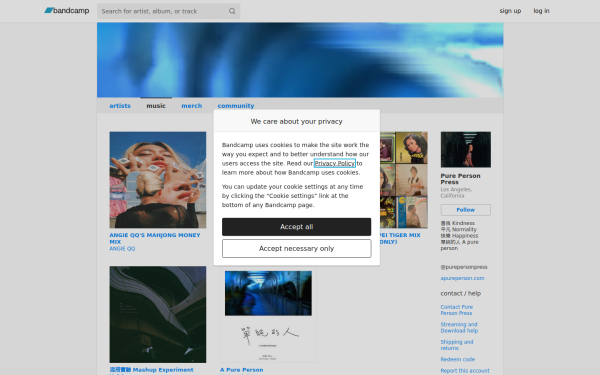Open Contact Pure Person Press link
Image resolution: width=600 pixels, height=375 pixels.
457,310
